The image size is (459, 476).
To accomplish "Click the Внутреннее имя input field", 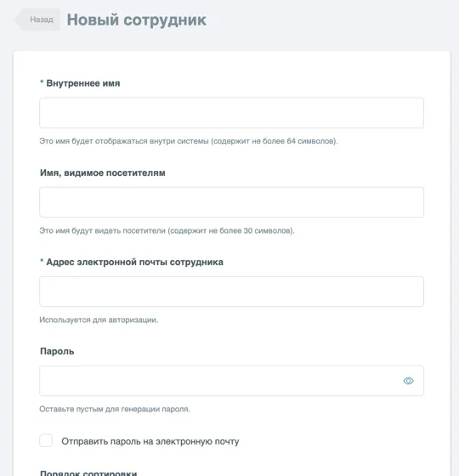I will pyautogui.click(x=231, y=113).
